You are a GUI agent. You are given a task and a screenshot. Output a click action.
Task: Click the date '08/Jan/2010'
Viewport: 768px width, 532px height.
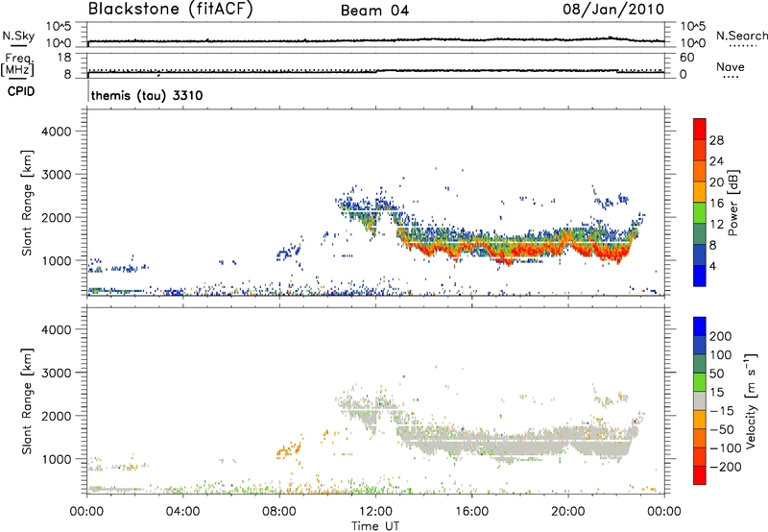click(x=613, y=10)
